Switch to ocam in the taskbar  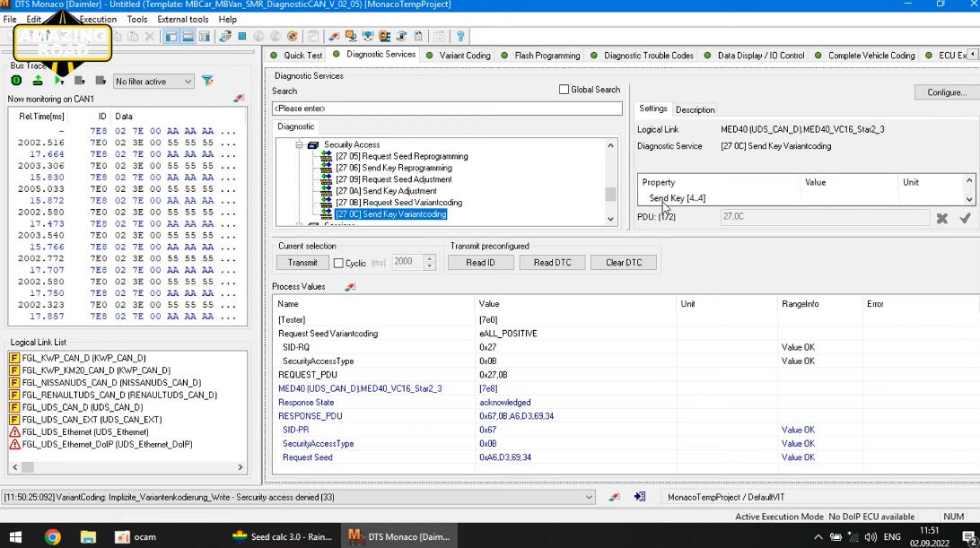click(x=136, y=536)
